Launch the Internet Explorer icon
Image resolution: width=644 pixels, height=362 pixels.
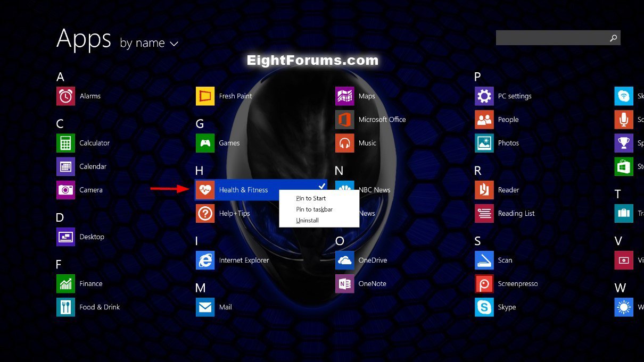(205, 260)
